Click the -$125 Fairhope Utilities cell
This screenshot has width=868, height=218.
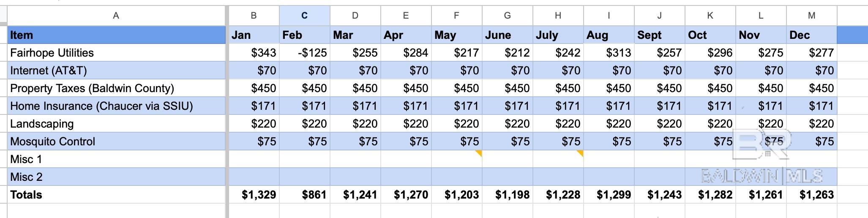click(305, 53)
